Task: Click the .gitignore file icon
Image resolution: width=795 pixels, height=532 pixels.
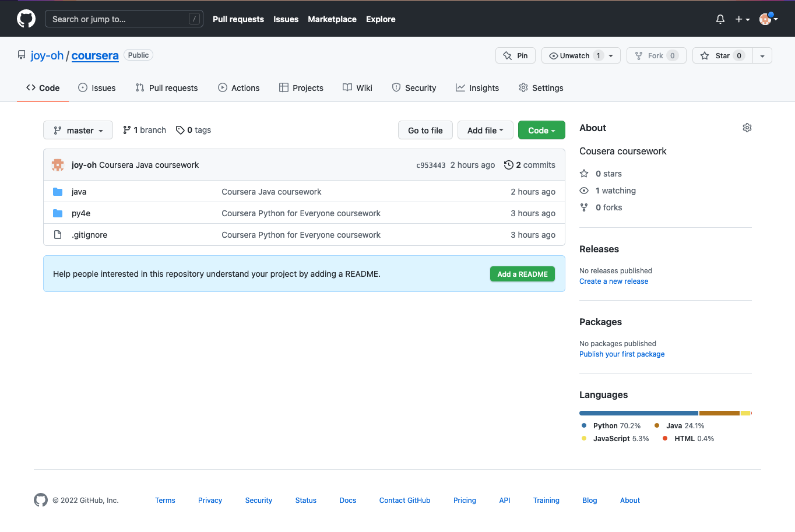Action: click(58, 235)
